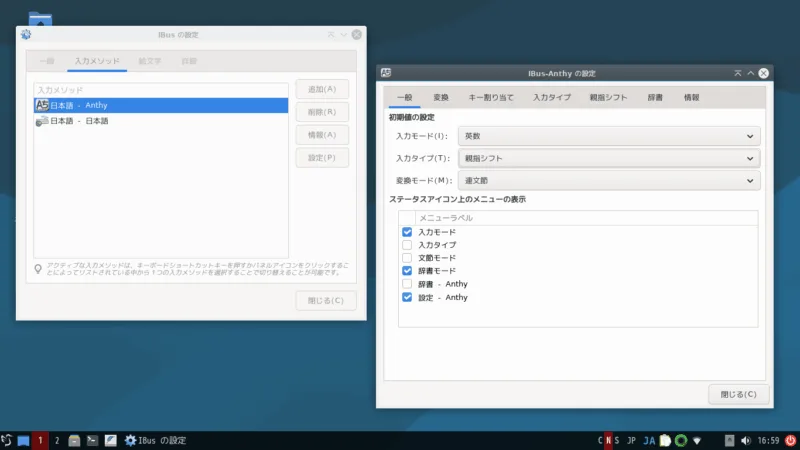Image resolution: width=800 pixels, height=450 pixels.
Task: Open the 辞書 tab in IBus-Anthy
Action: tap(654, 98)
